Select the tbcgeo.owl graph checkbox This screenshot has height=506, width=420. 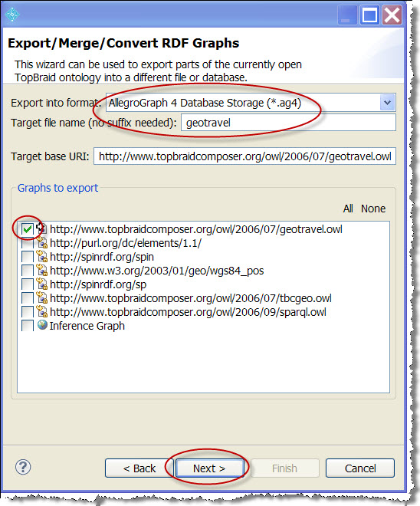point(28,298)
